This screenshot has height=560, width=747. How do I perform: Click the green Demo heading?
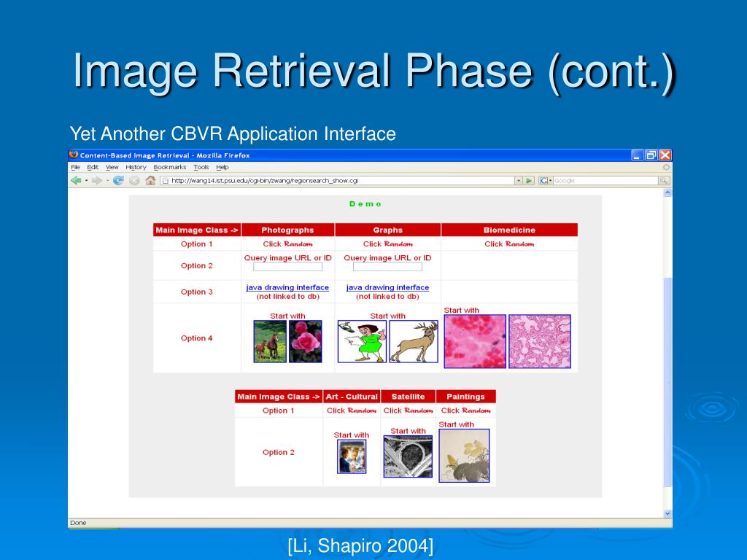(365, 204)
